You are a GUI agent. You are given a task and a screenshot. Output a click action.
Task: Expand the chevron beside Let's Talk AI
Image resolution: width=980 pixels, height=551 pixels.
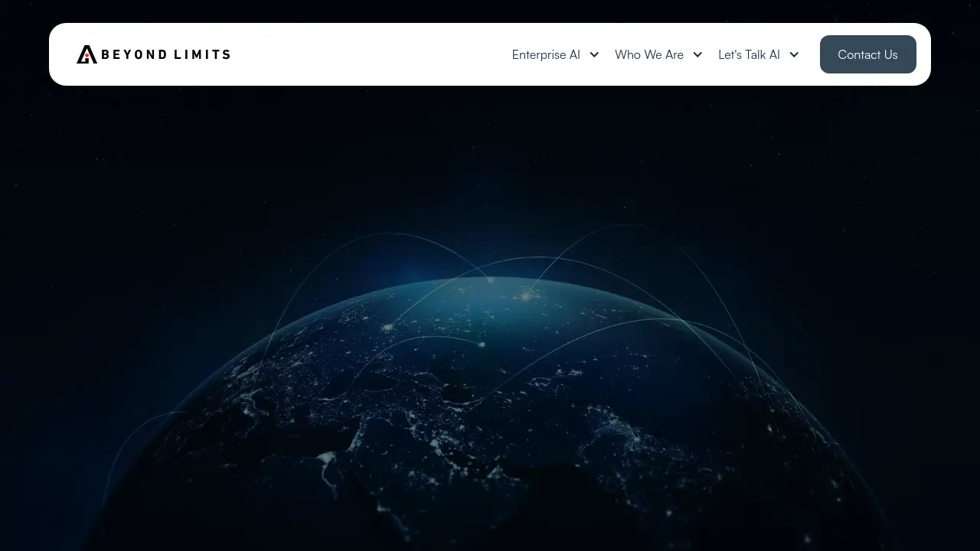tap(794, 54)
